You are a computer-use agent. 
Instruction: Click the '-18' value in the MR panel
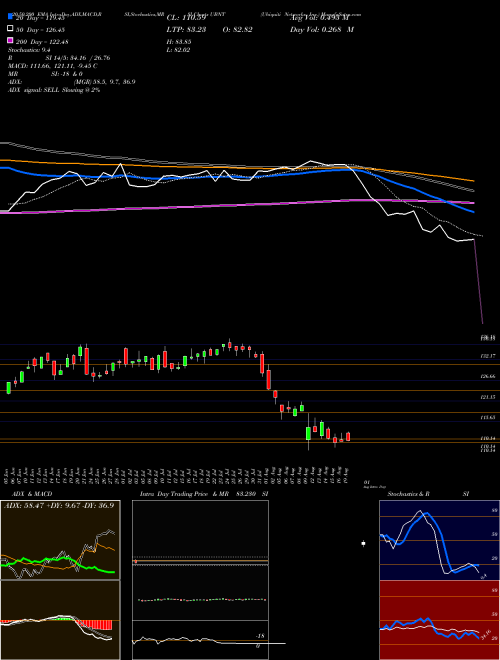(x=261, y=636)
